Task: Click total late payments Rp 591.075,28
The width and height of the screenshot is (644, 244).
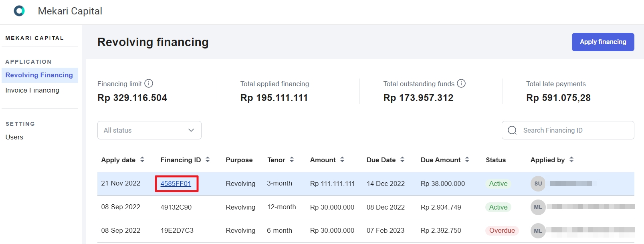Action: [x=558, y=98]
